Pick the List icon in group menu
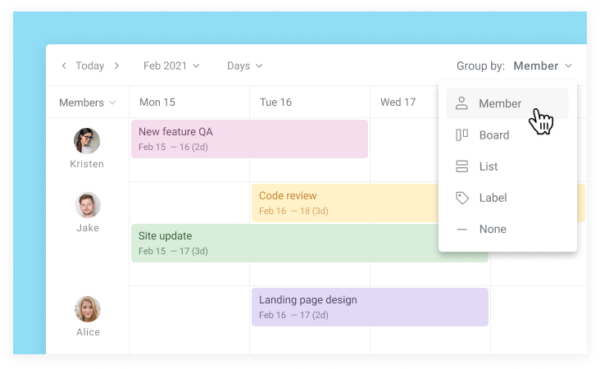The image size is (600, 369). 461,166
